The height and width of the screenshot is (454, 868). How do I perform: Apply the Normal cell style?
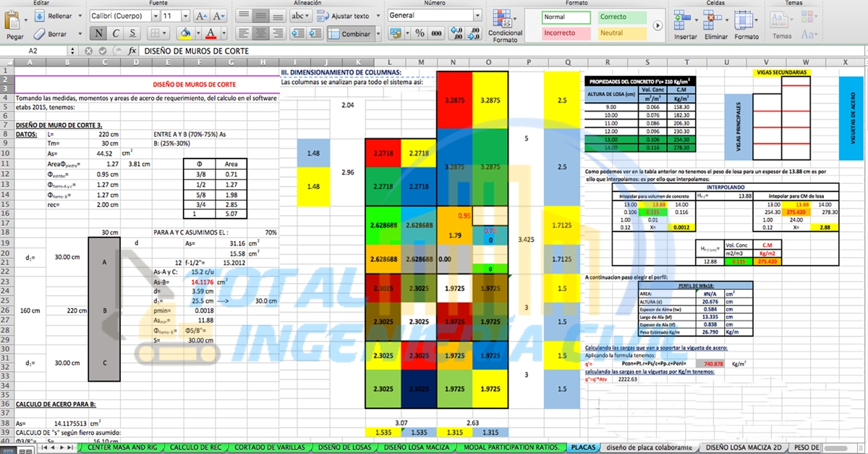pos(566,17)
